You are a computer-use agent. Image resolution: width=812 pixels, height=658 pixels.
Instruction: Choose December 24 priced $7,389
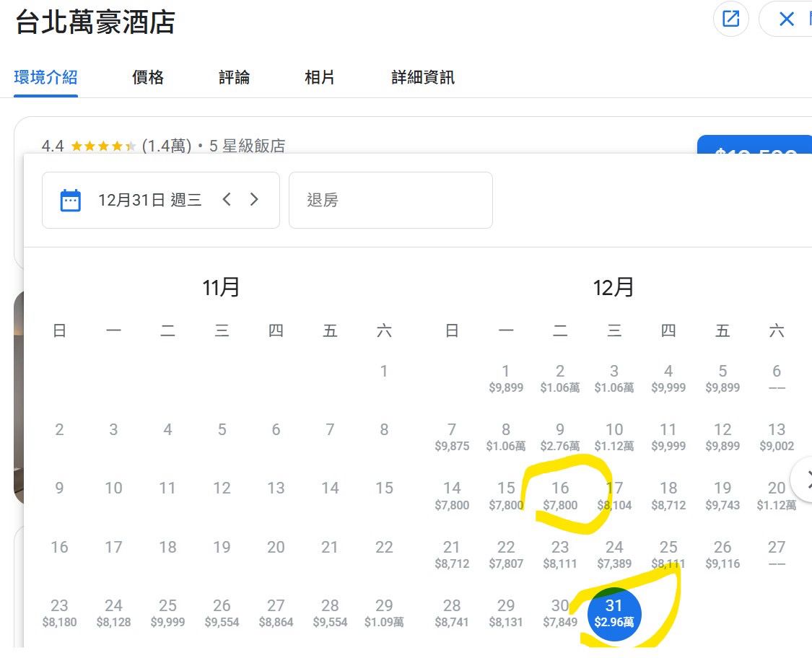point(614,554)
